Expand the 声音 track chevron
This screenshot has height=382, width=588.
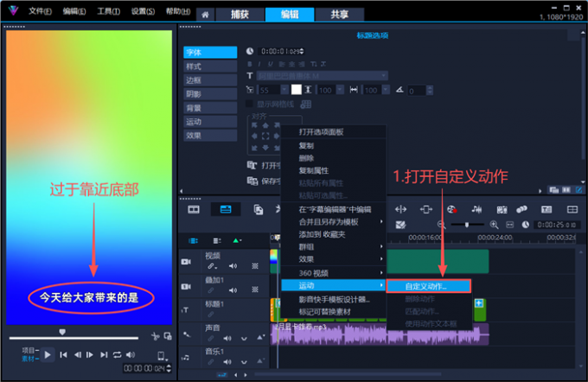click(x=244, y=339)
